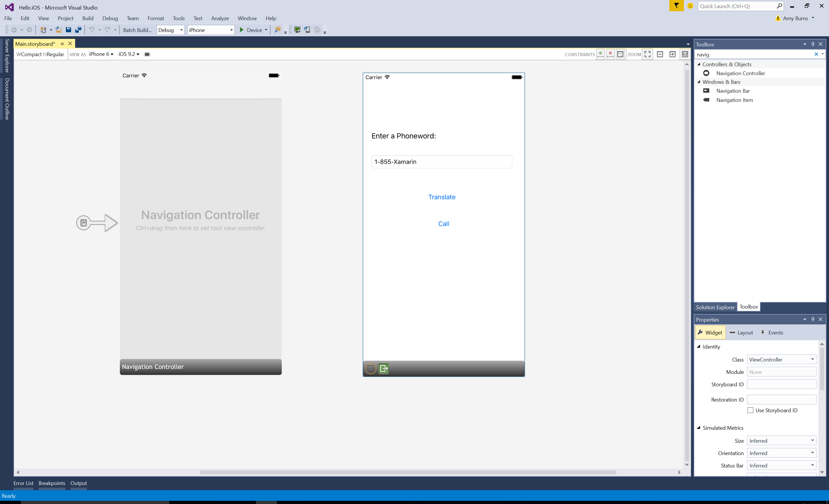Click the Layout tab in Properties panel
Image resolution: width=829 pixels, height=504 pixels.
pos(745,332)
